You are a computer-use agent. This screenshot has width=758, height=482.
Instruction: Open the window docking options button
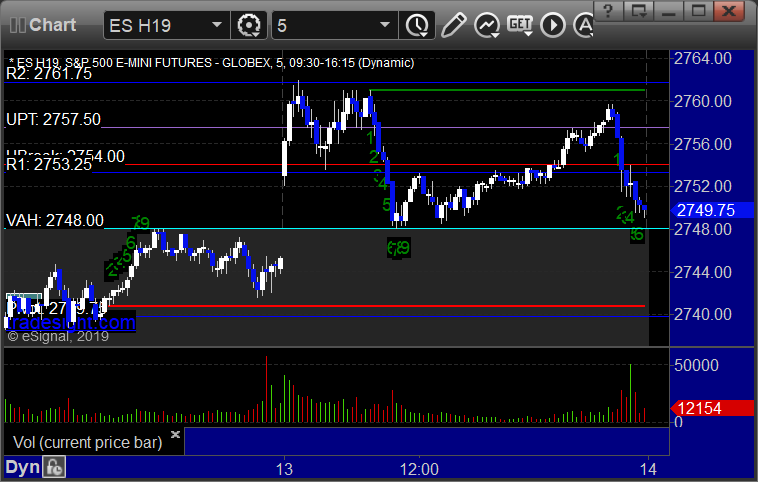[x=639, y=11]
